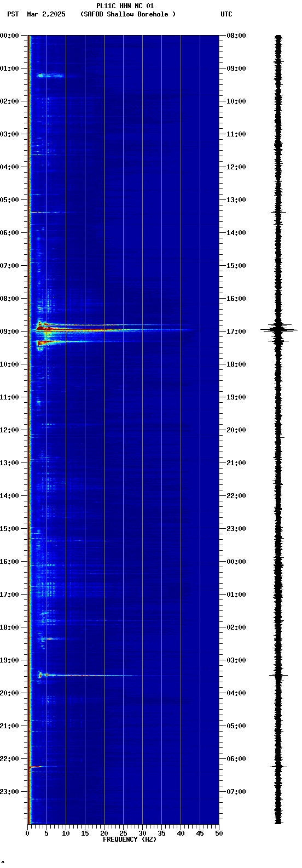302x868 pixels.
Task: Click the PST timezone label
Action: pos(13,14)
